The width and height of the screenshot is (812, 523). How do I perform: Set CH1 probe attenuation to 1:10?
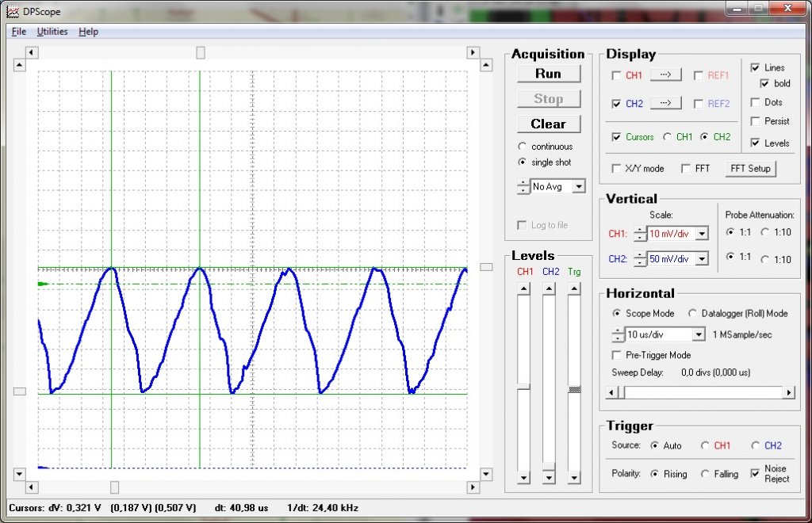coord(765,232)
